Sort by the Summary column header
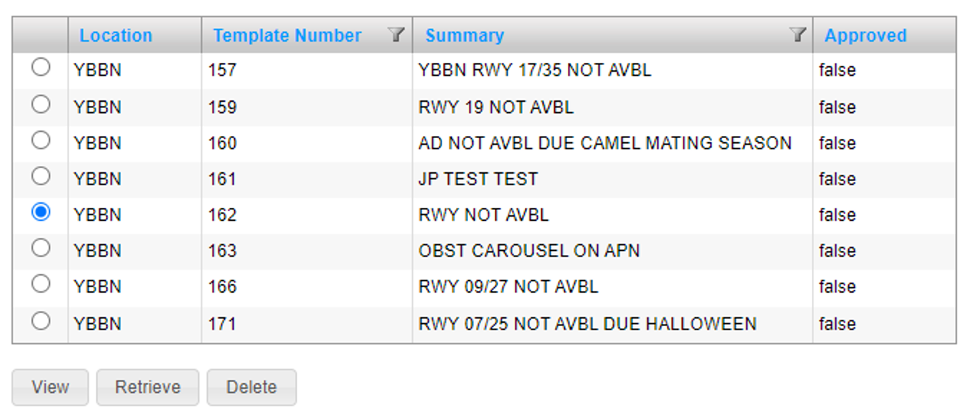The width and height of the screenshot is (980, 419). 465,36
